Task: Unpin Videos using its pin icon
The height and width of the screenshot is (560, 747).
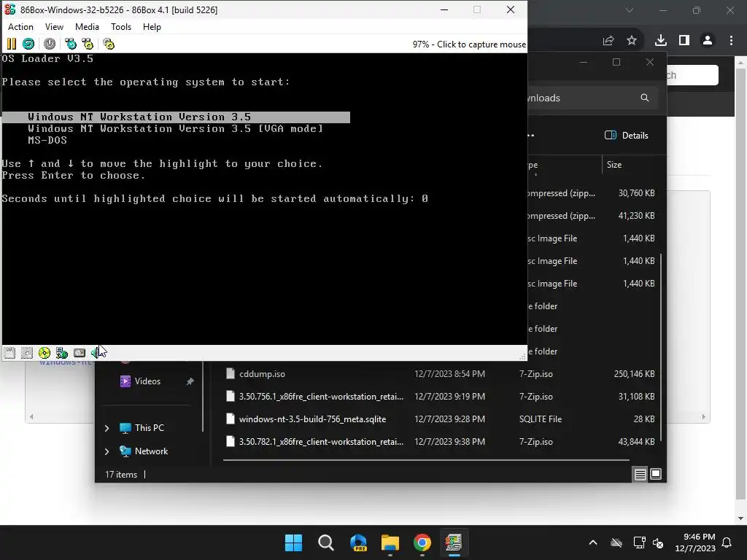Action: pos(190,381)
